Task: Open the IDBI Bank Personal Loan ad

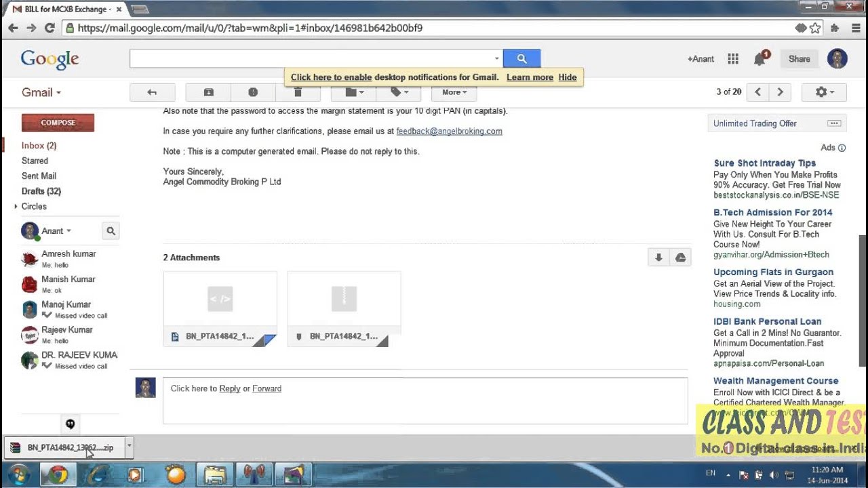Action: pos(767,322)
